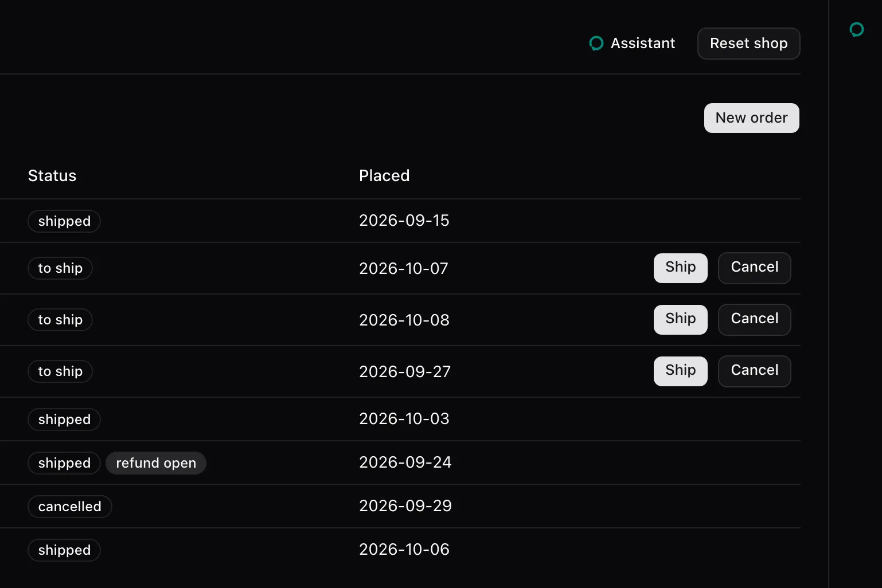Select the refund open badge
This screenshot has width=882, height=588.
click(x=156, y=463)
